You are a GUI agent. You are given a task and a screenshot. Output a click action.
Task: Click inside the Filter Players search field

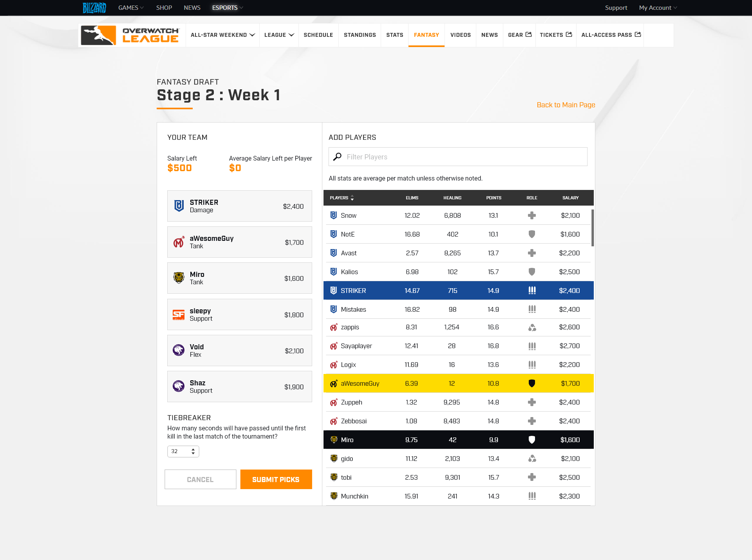point(431,157)
